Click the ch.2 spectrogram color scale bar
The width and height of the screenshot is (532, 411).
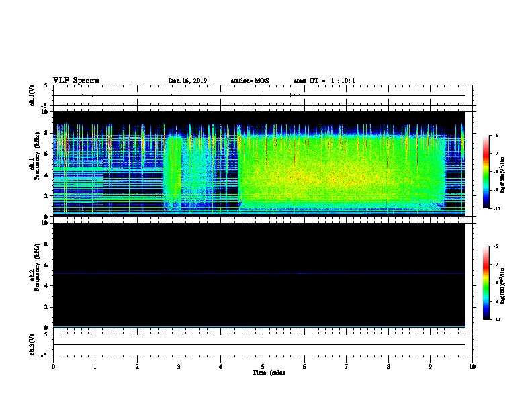pyautogui.click(x=486, y=283)
